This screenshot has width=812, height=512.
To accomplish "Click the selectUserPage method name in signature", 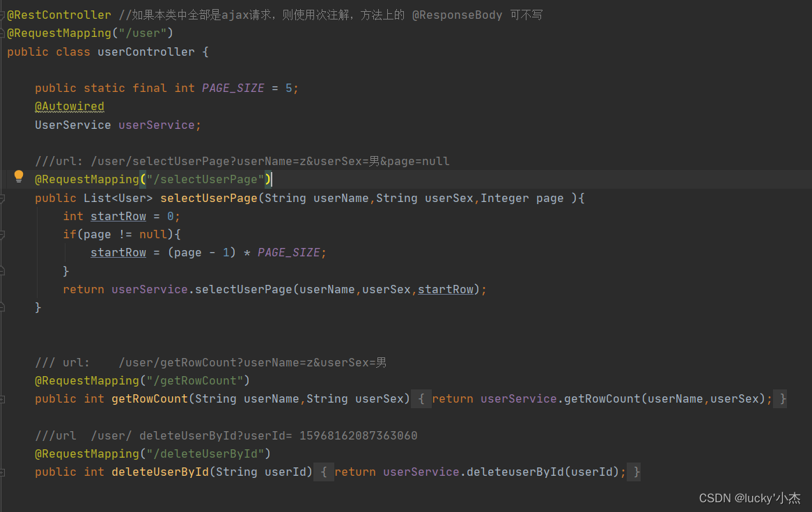I will point(209,198).
